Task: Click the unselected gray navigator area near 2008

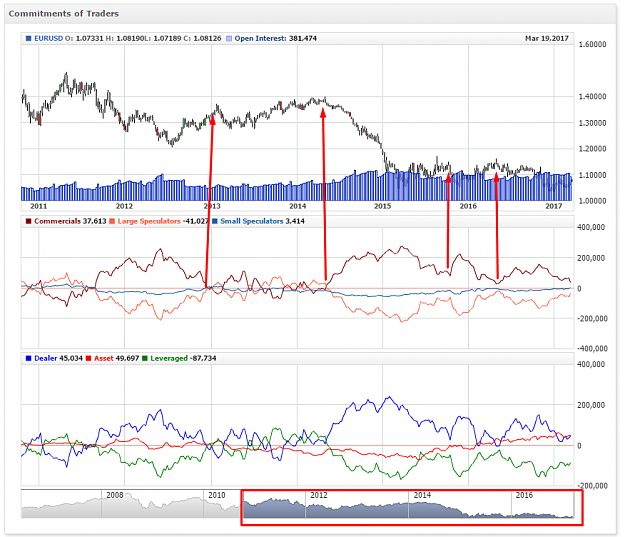Action: (x=132, y=505)
